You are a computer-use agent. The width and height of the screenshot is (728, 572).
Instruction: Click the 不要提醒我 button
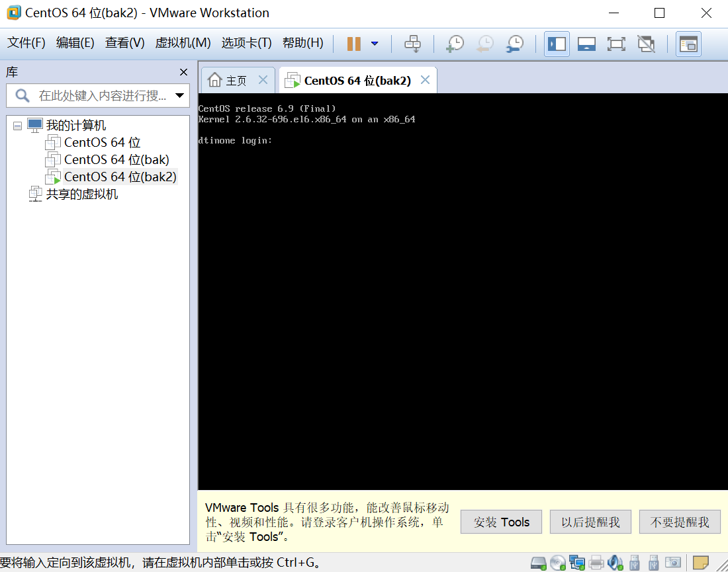[x=679, y=522]
